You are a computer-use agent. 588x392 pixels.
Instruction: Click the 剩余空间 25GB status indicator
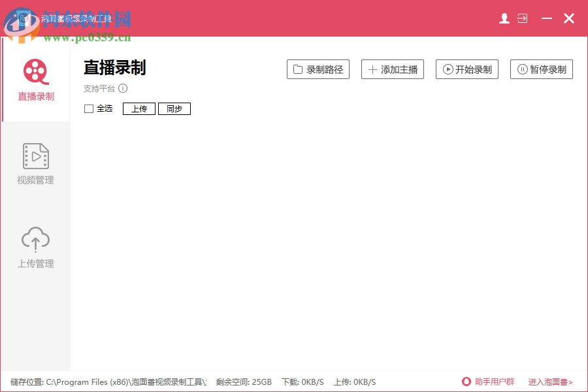tap(243, 382)
